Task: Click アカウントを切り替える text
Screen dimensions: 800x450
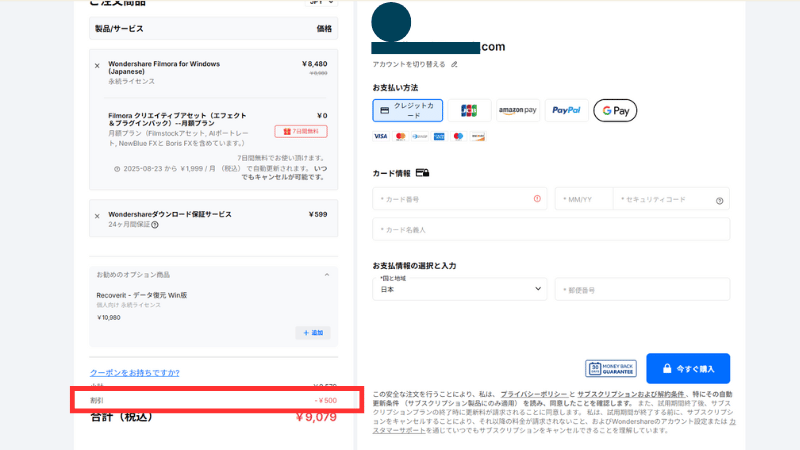Action: 409,64
